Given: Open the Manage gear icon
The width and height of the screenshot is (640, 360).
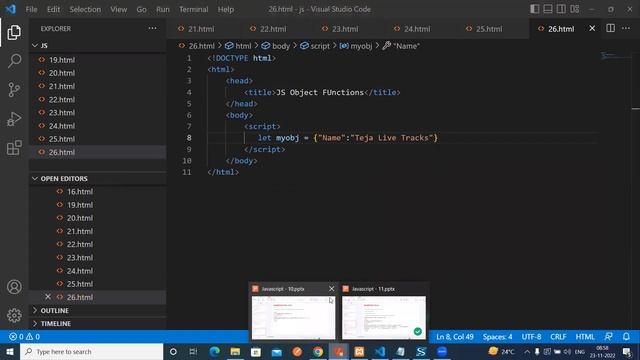Looking at the screenshot, I should click(x=14, y=315).
